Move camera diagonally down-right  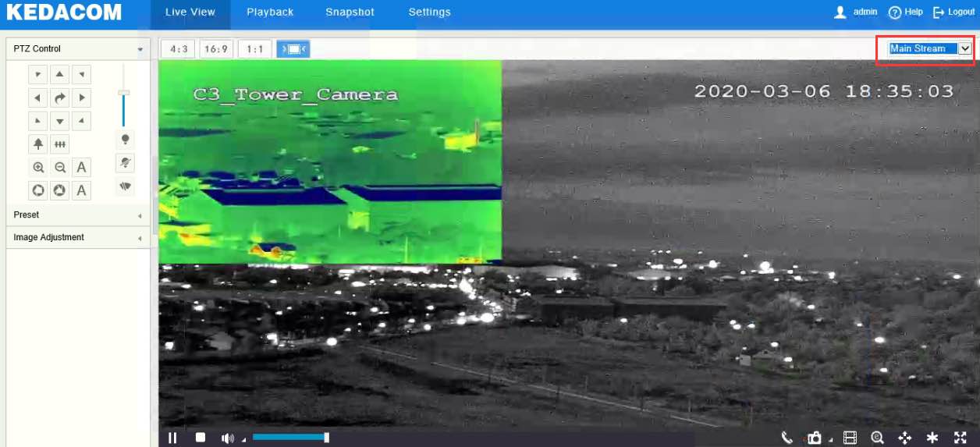81,121
